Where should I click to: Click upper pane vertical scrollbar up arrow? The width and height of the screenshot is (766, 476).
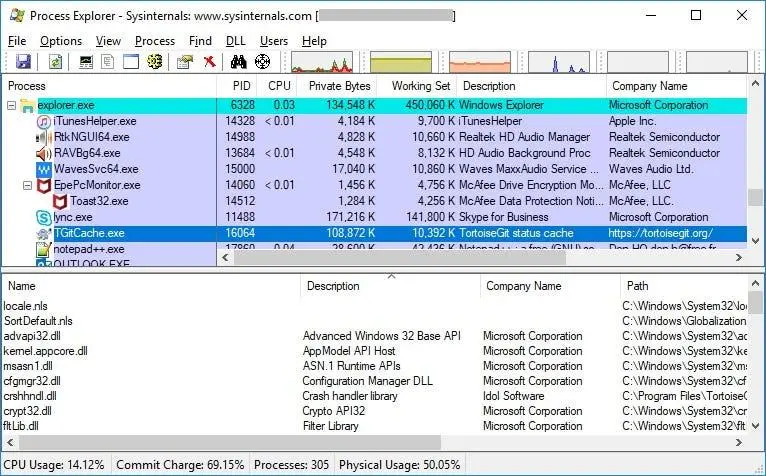click(x=755, y=83)
